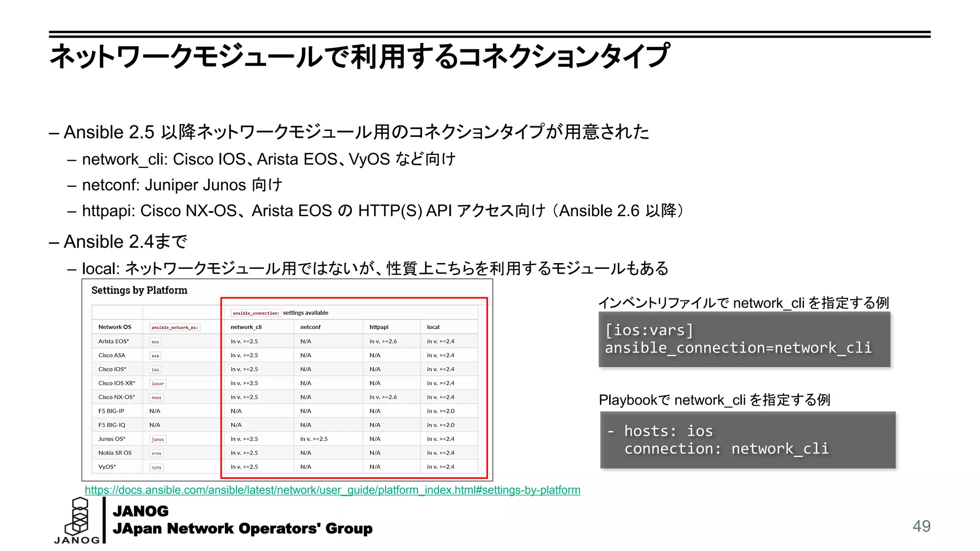Select the 'Cisco NX-OS*' row label
This screenshot has width=980, height=551.
(x=116, y=397)
